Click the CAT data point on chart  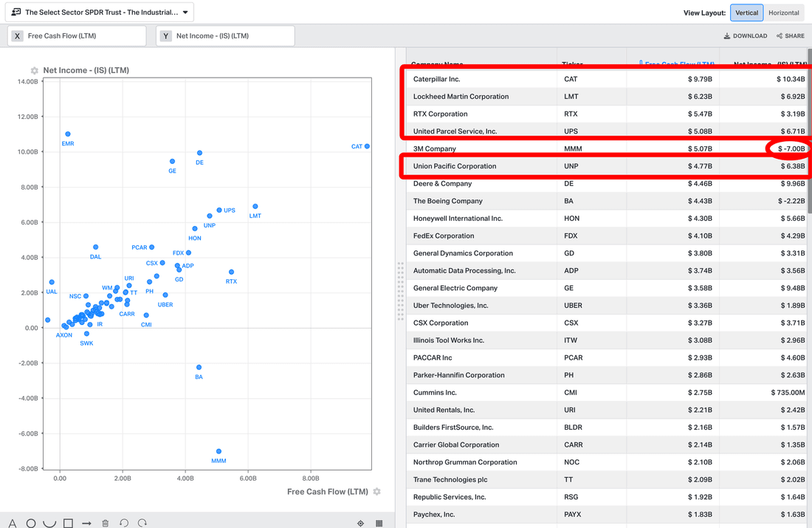[x=367, y=146]
